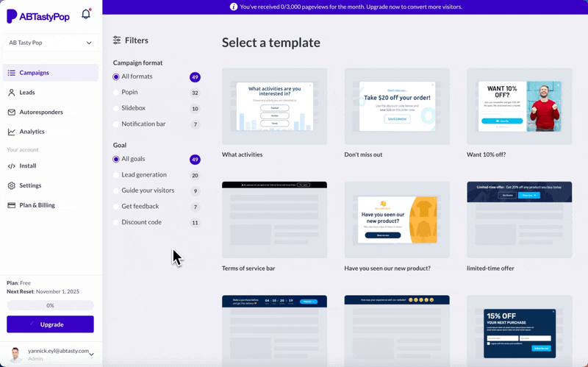
Task: Click the purple Upgrade button
Action: click(50, 324)
